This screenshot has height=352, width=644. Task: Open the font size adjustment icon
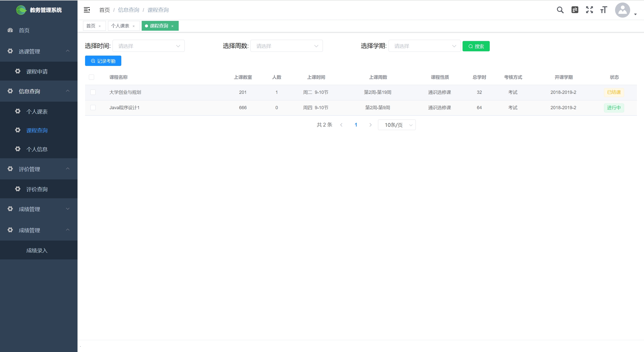click(604, 10)
